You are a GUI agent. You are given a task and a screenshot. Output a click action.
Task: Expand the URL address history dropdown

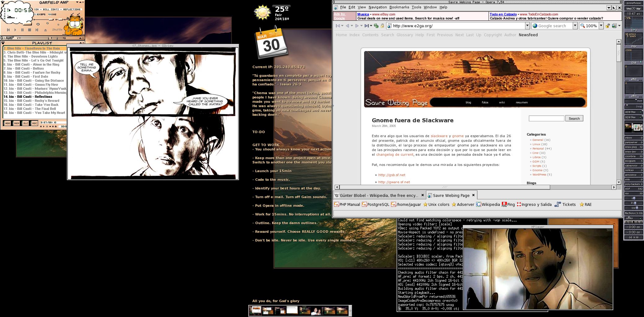click(527, 26)
